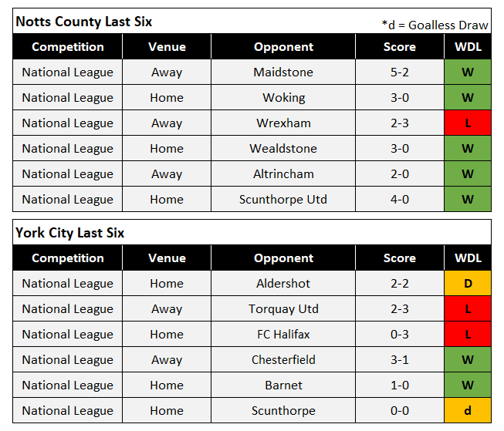Select the Chesterfield opponent cell
This screenshot has height=431, width=504.
pos(283,360)
